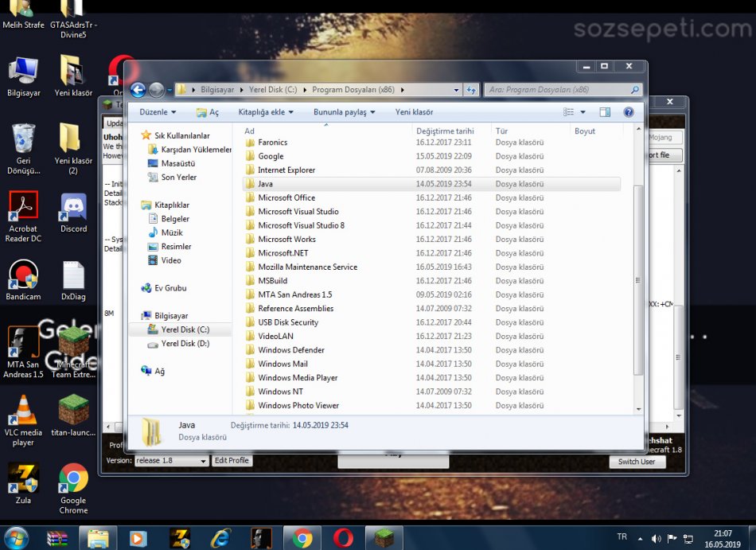Open Explorer help question mark icon

tap(628, 112)
